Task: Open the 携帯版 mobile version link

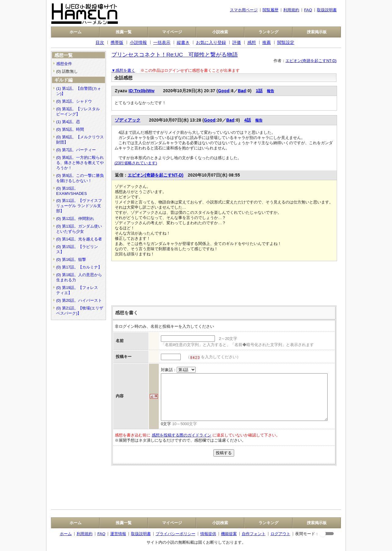Action: pos(117,43)
